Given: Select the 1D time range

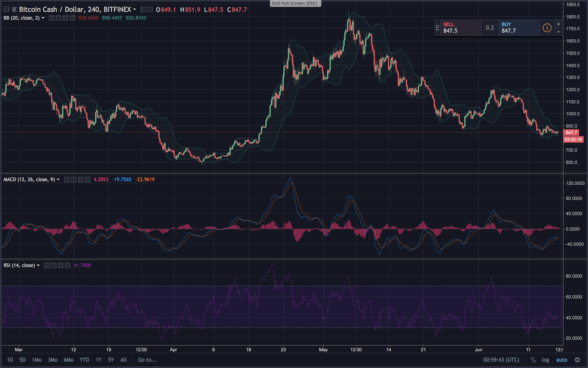Looking at the screenshot, I should click(10, 360).
